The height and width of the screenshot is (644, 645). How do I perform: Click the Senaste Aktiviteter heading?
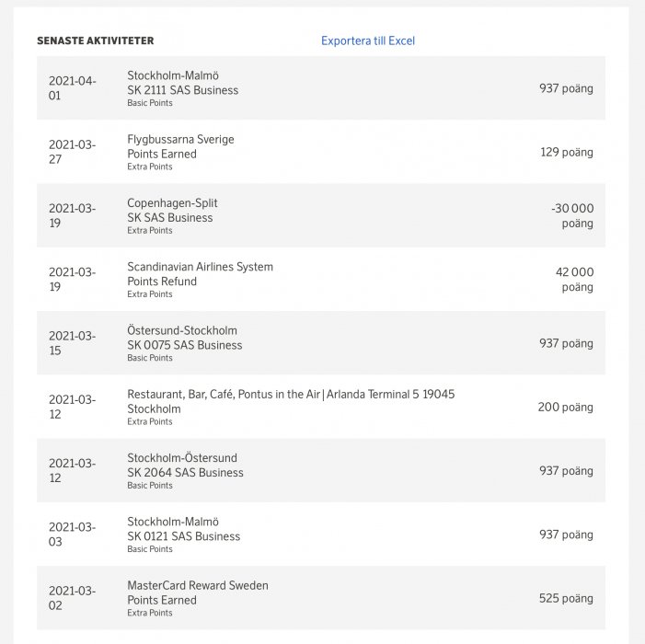click(95, 41)
